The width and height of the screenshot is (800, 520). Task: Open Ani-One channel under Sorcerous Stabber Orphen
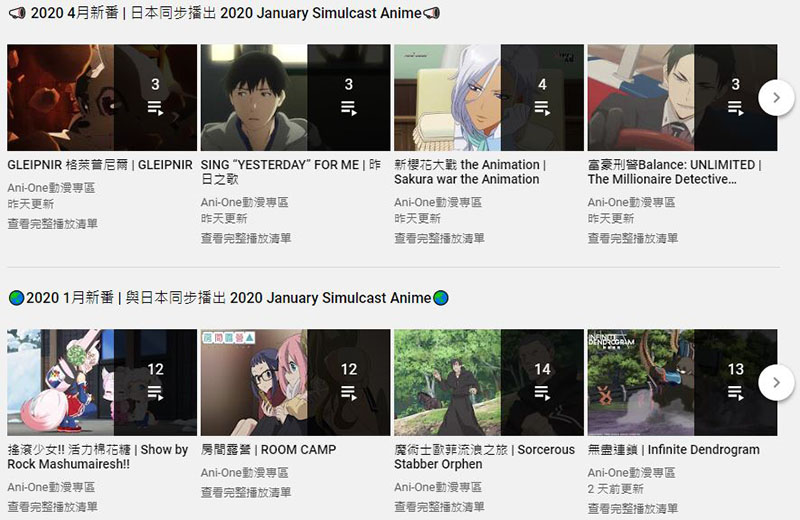pos(438,487)
